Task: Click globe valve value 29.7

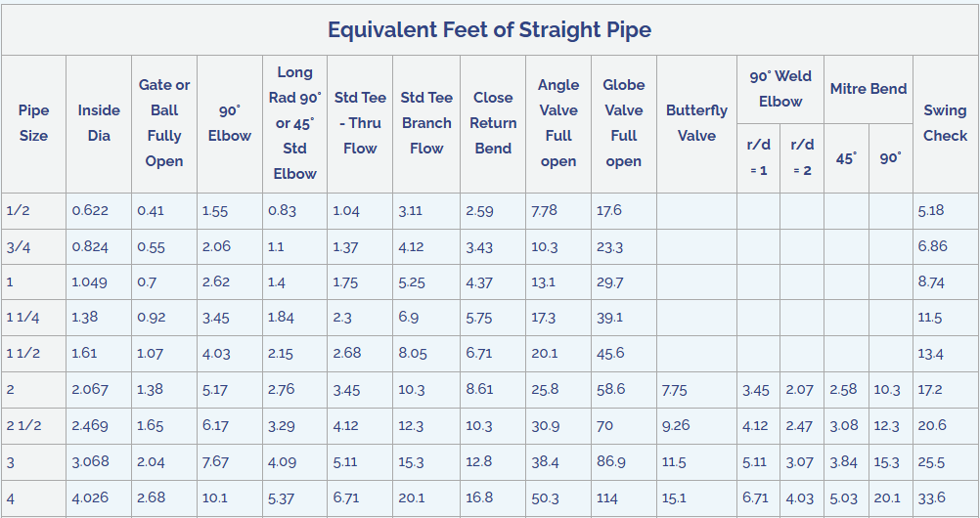Action: coord(609,282)
